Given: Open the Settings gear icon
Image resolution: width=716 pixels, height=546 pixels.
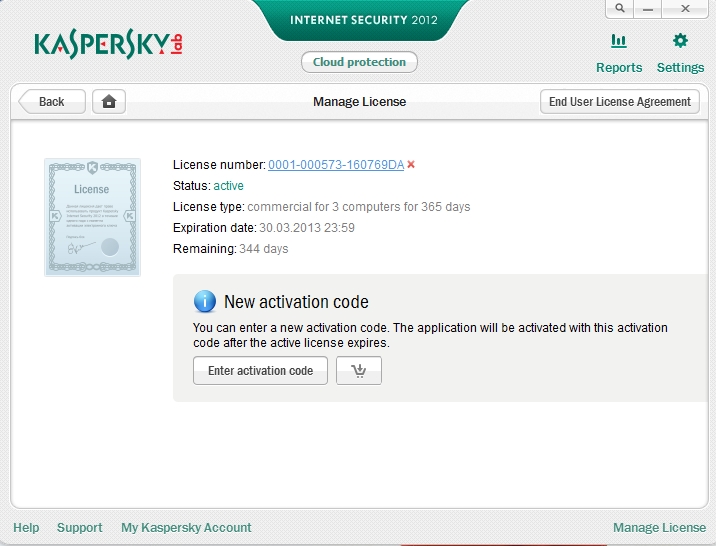Looking at the screenshot, I should [680, 41].
